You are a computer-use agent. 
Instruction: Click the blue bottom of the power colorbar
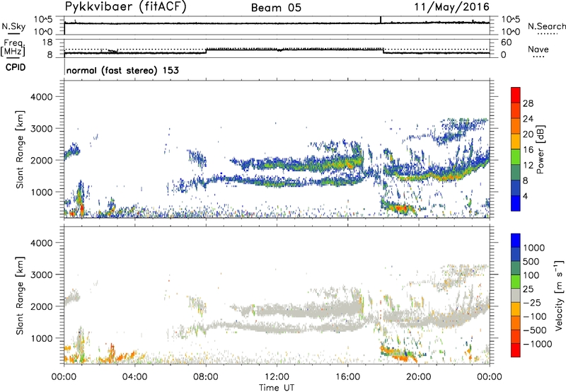516,203
